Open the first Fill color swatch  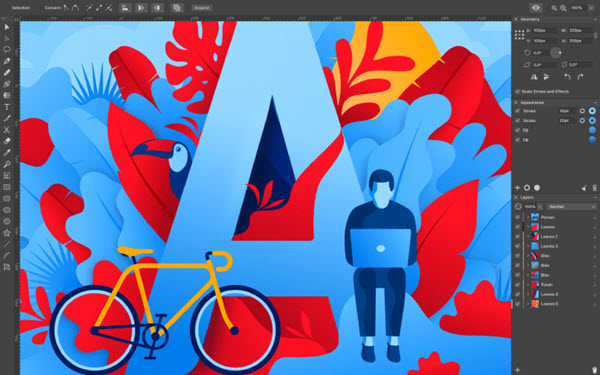coord(592,130)
